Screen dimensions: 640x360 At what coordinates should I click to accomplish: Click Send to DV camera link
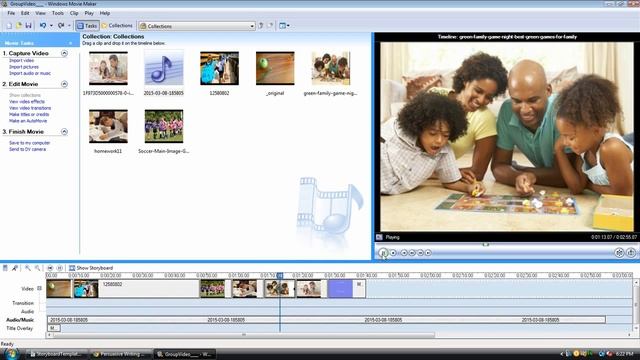(x=27, y=150)
